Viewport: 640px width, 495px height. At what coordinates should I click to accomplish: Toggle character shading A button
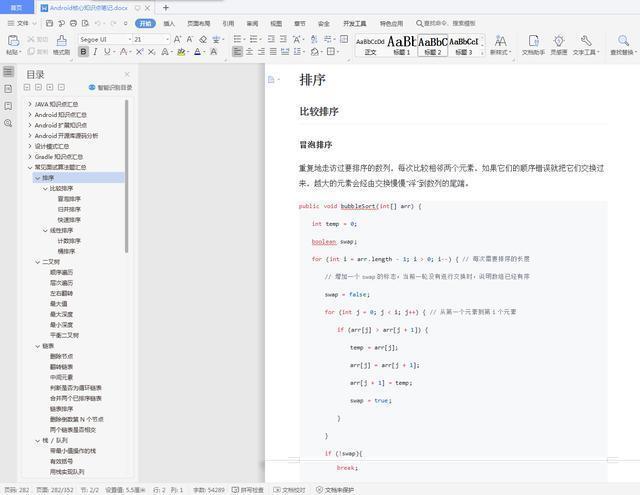coord(213,52)
